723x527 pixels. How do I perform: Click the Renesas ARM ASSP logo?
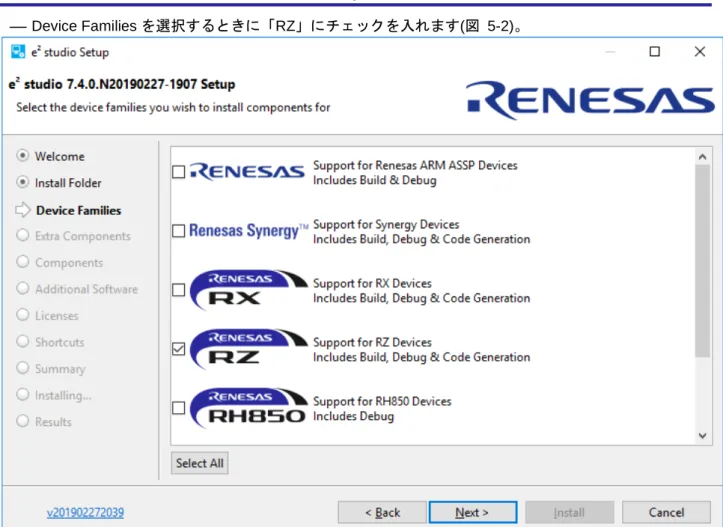pyautogui.click(x=247, y=172)
